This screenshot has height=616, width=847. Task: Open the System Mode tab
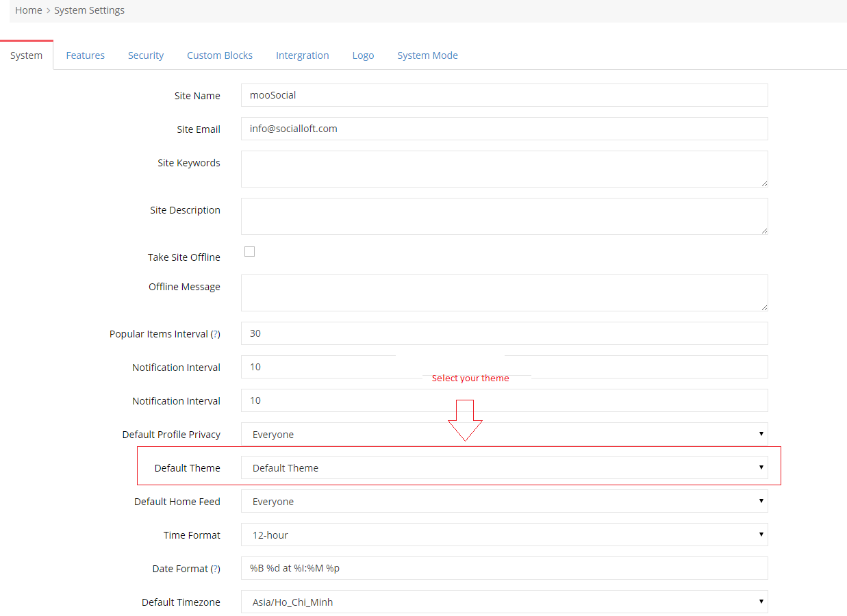427,55
